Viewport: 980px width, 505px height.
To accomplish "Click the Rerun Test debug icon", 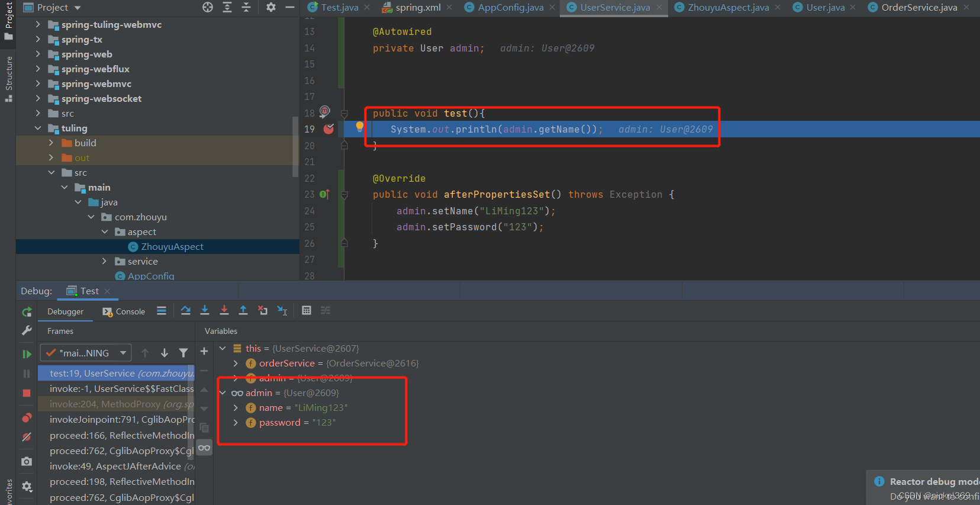I will [x=27, y=312].
